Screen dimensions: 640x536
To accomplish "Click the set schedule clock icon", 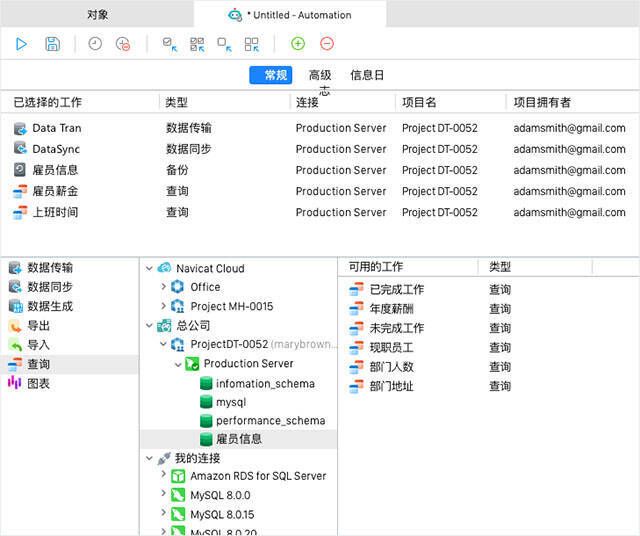I will coord(95,44).
